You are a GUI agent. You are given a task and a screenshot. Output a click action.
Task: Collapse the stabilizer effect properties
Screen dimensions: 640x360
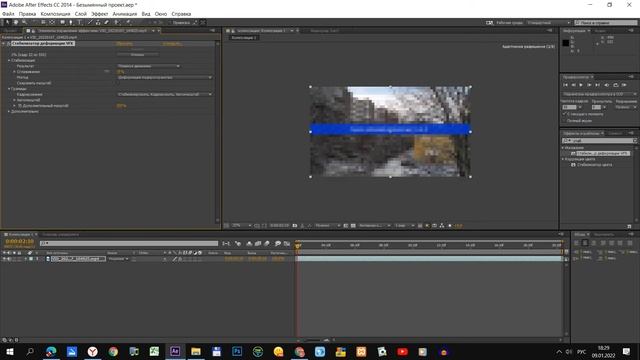(x=4, y=43)
